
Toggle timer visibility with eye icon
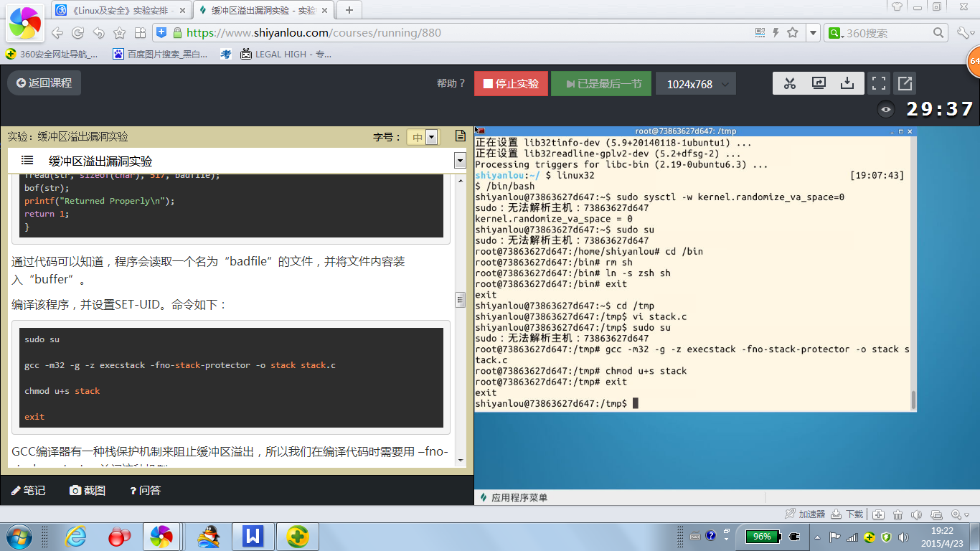(887, 110)
